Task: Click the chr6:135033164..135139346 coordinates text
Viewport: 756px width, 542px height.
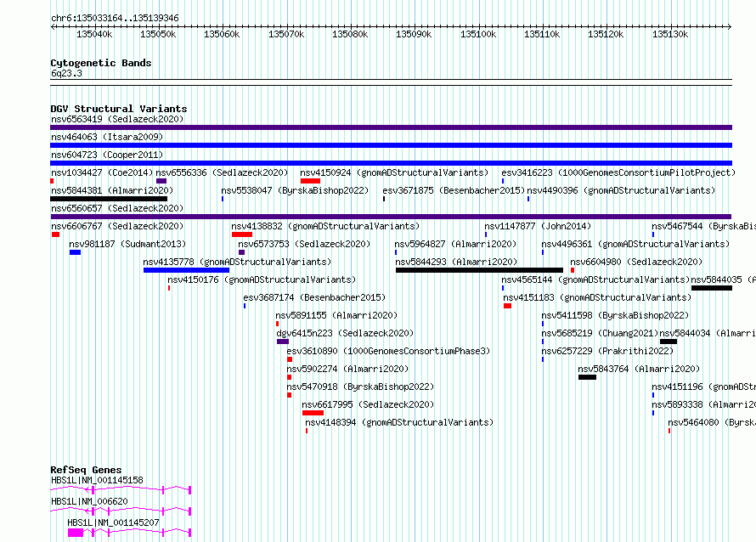Action: click(115, 18)
